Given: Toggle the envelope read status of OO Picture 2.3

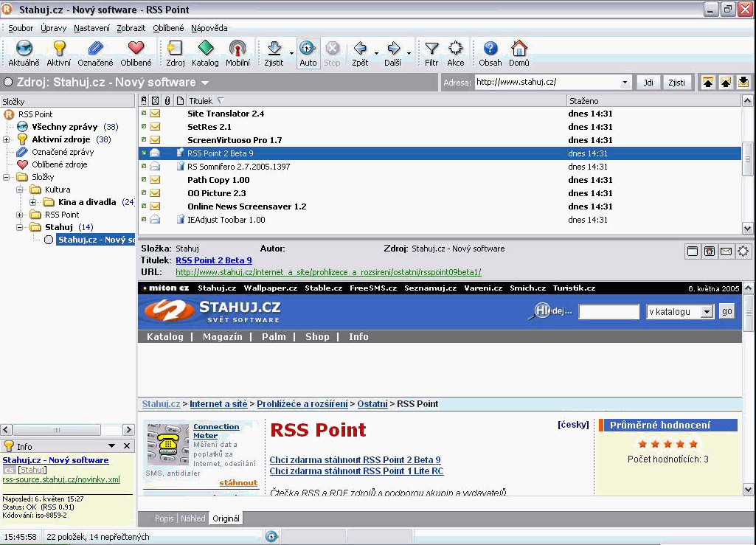Looking at the screenshot, I should coord(155,193).
